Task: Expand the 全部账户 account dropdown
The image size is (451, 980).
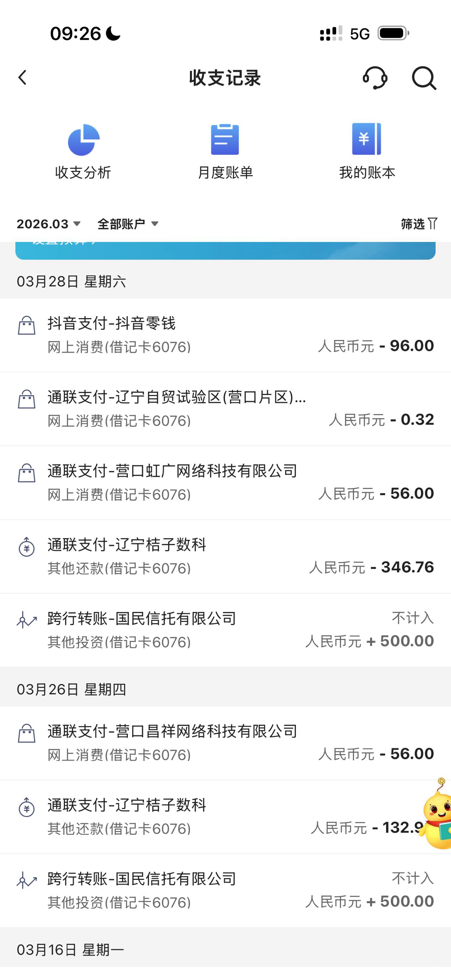Action: (128, 224)
